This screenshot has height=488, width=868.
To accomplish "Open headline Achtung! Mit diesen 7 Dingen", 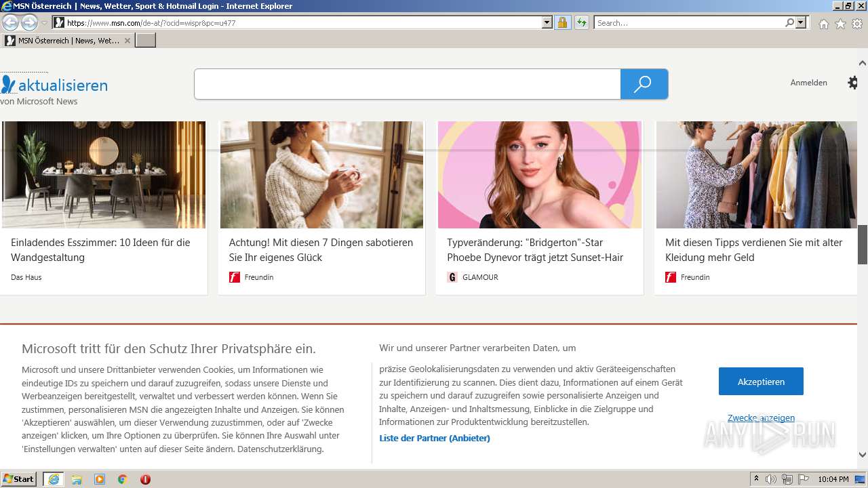I will [321, 250].
